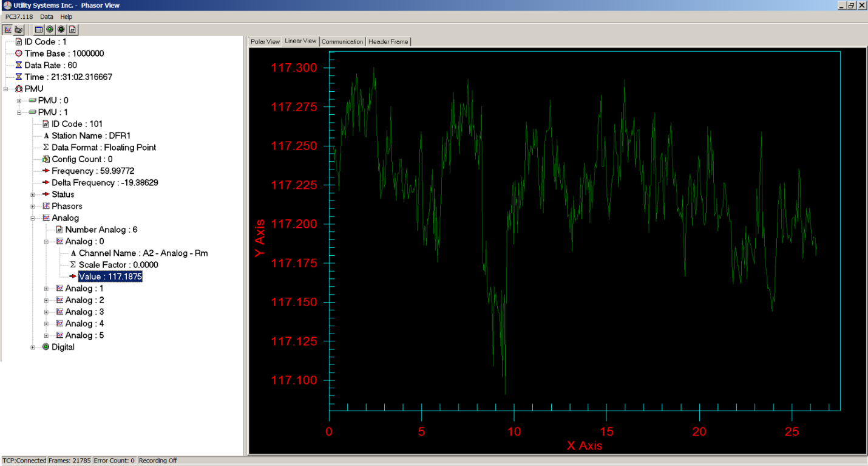Viewport: 868px width, 466px height.
Task: Expand the PMU : 0 node
Action: [19, 100]
